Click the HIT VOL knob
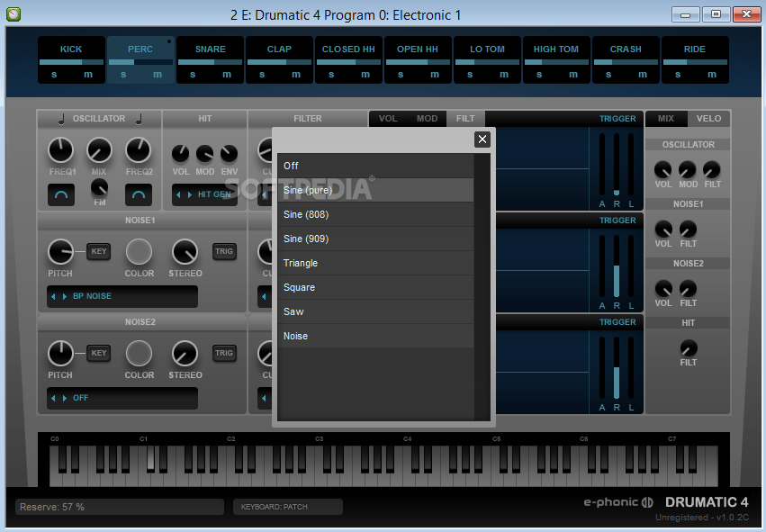766x532 pixels. tap(180, 154)
